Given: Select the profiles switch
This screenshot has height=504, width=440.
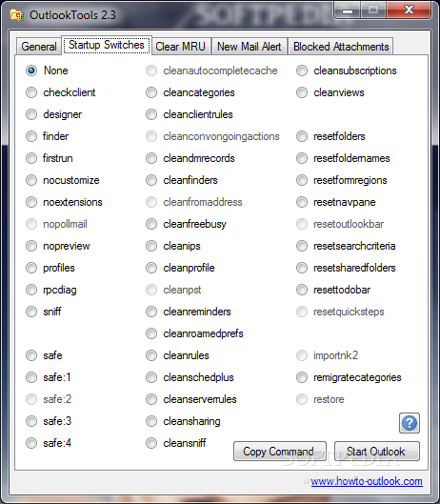Looking at the screenshot, I should point(31,268).
